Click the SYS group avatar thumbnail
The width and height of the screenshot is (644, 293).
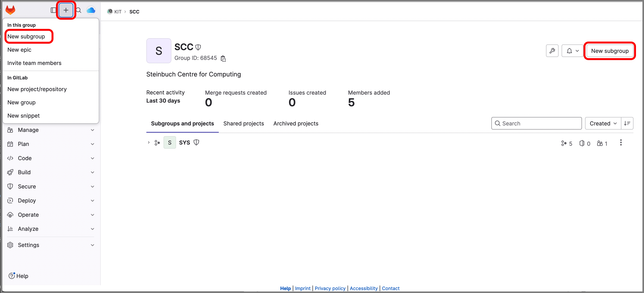point(170,142)
